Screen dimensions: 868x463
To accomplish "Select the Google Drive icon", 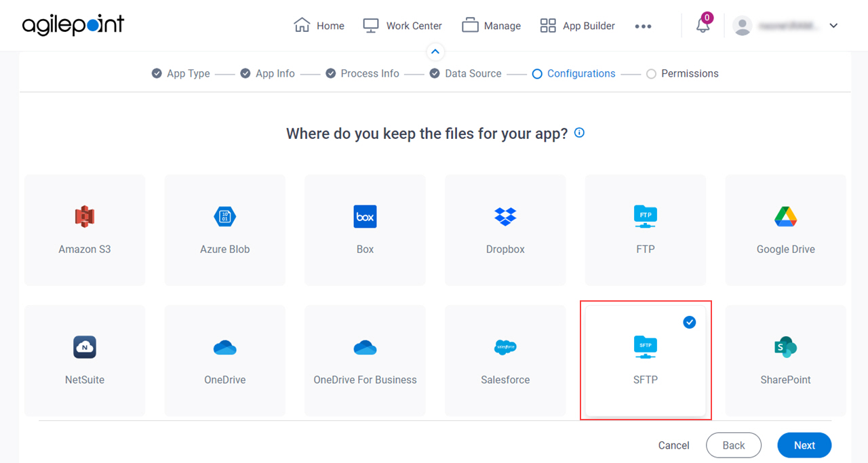I will (786, 216).
